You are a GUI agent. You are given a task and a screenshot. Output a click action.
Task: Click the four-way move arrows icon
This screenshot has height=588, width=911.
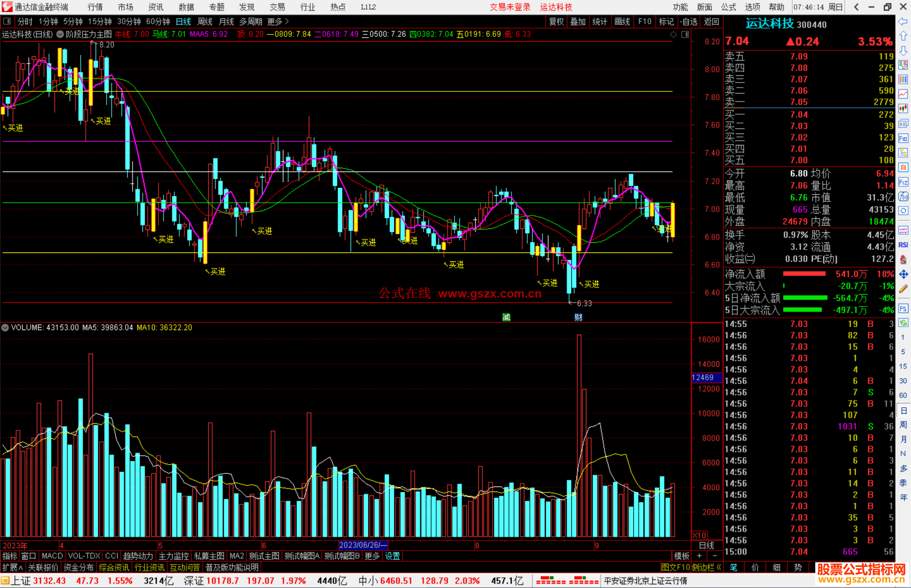click(903, 274)
